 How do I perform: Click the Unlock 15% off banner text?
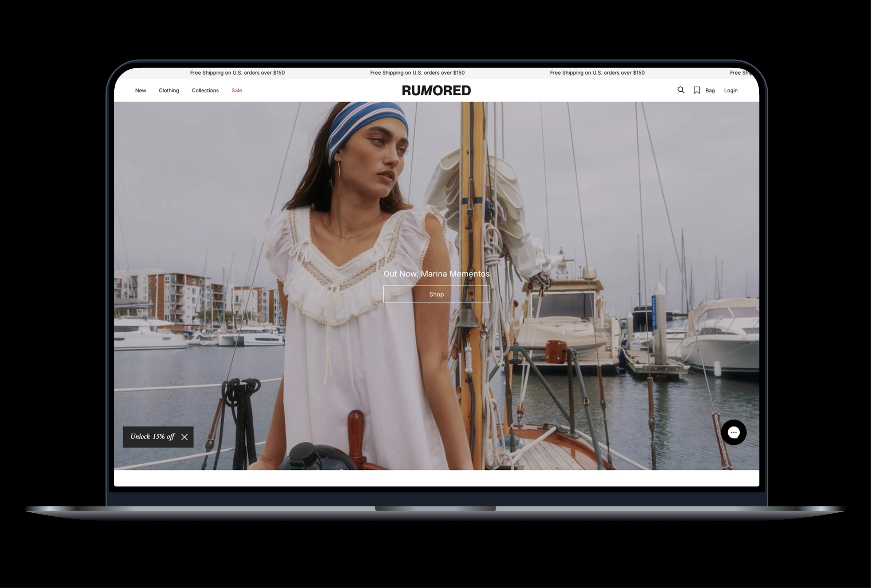[152, 437]
